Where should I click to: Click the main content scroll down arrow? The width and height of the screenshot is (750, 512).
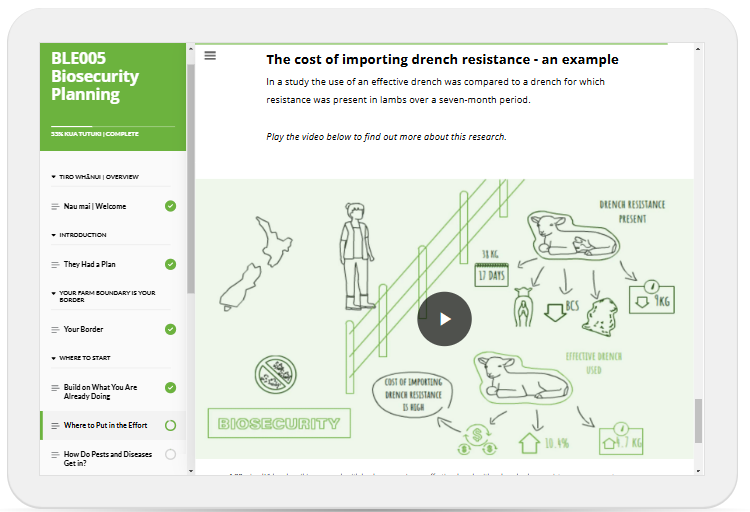698,471
